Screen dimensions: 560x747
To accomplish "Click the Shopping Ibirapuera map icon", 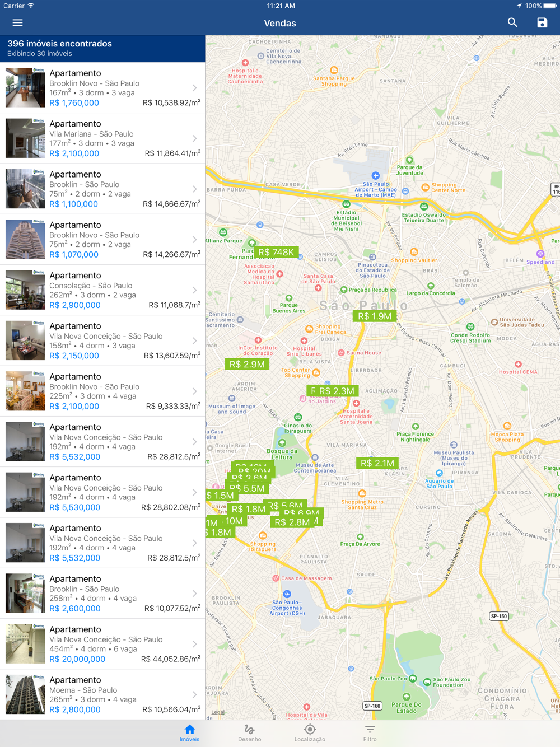I will tap(263, 535).
